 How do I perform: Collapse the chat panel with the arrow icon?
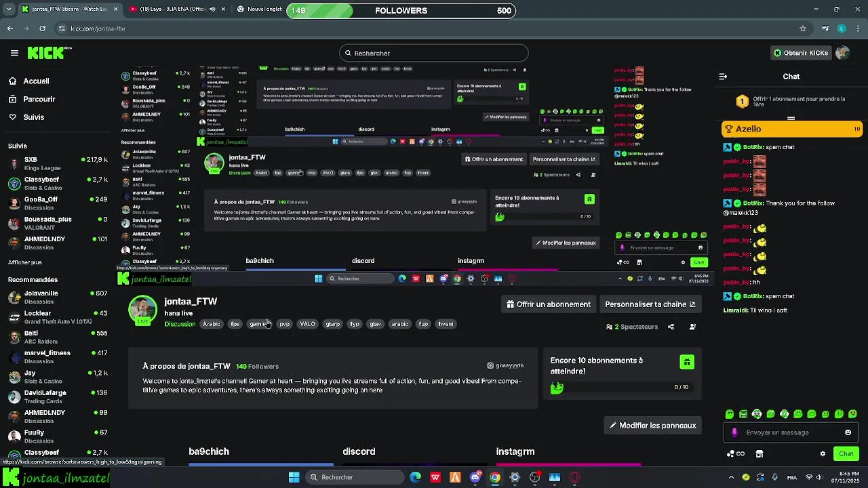tap(723, 77)
